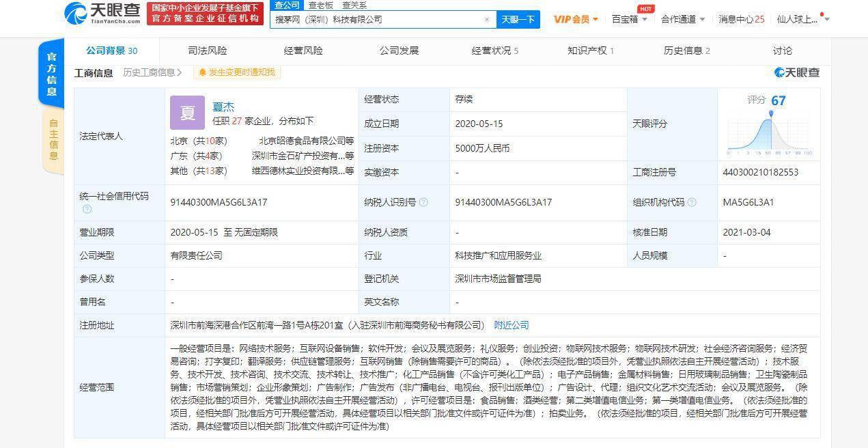
Task: Click the help icon beside 组织机构代码
Action: [x=692, y=202]
